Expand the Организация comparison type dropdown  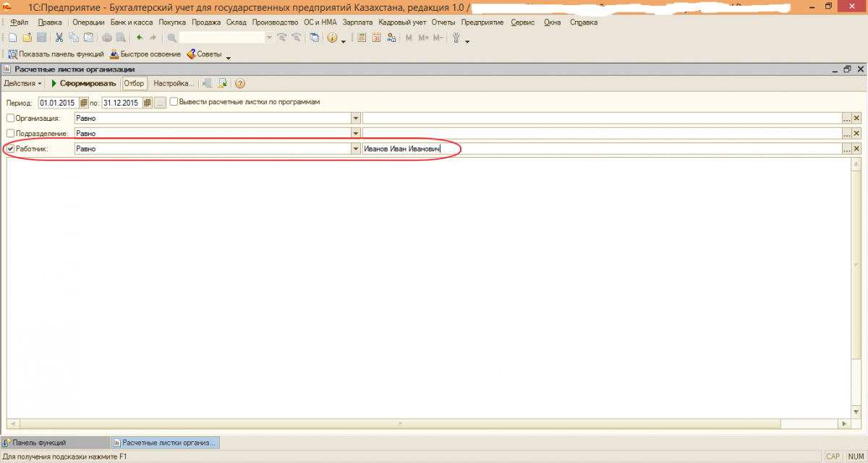(x=355, y=119)
